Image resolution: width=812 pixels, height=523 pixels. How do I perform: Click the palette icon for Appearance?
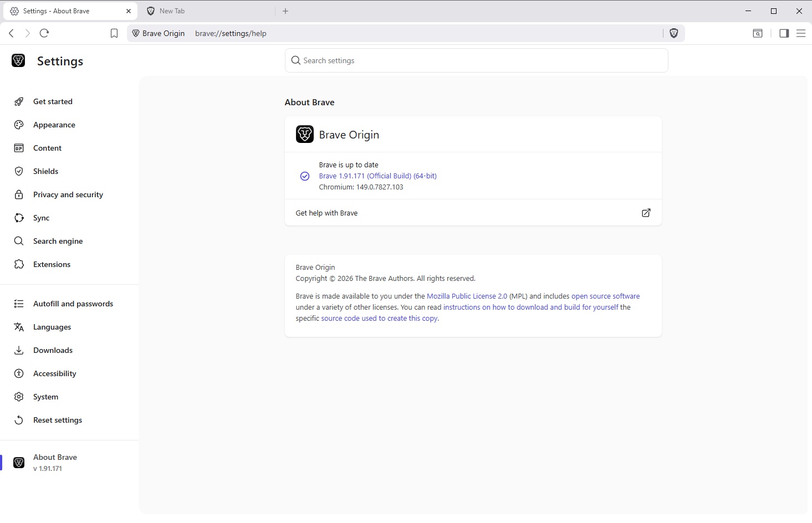coord(19,125)
